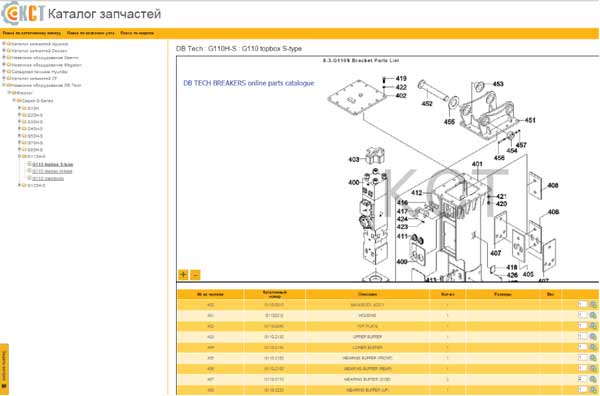Add WEARING BUFFER (UP) to cart icon
The image size is (600, 396).
point(593,390)
